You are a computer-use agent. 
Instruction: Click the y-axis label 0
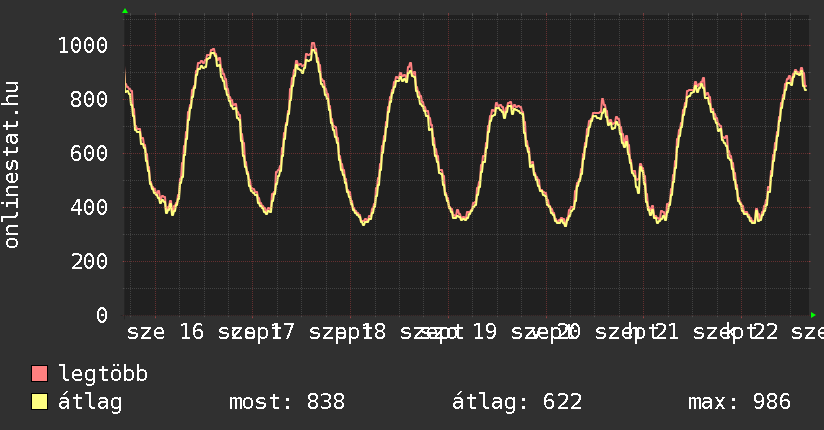click(102, 315)
